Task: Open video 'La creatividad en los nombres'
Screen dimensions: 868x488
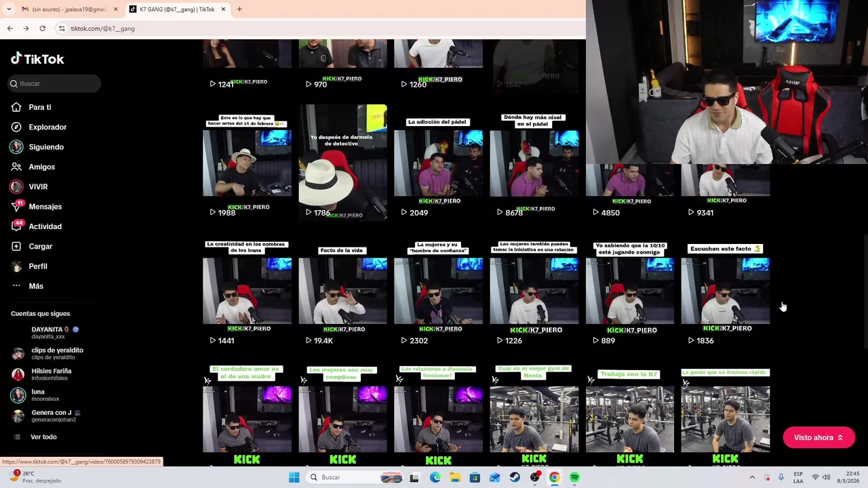Action: pyautogui.click(x=247, y=291)
